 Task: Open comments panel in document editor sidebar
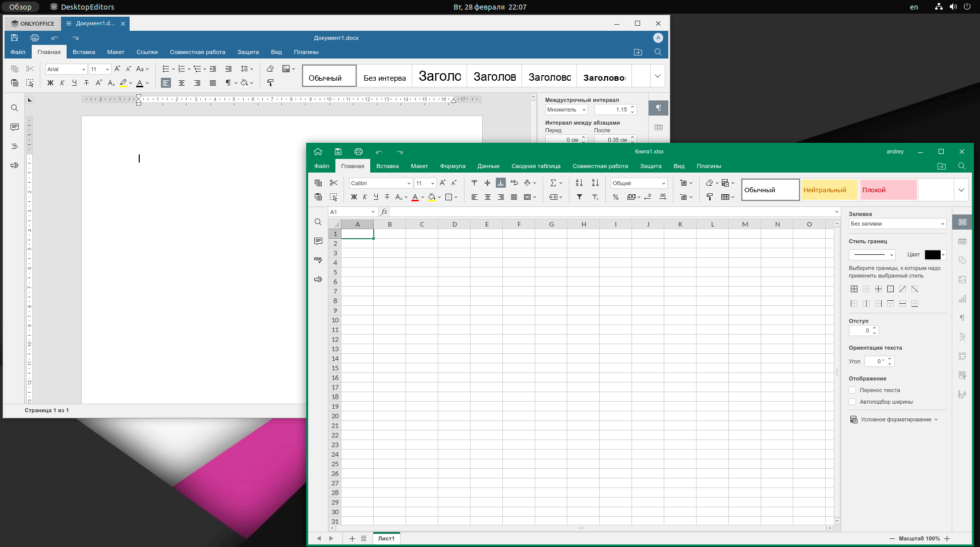15,127
